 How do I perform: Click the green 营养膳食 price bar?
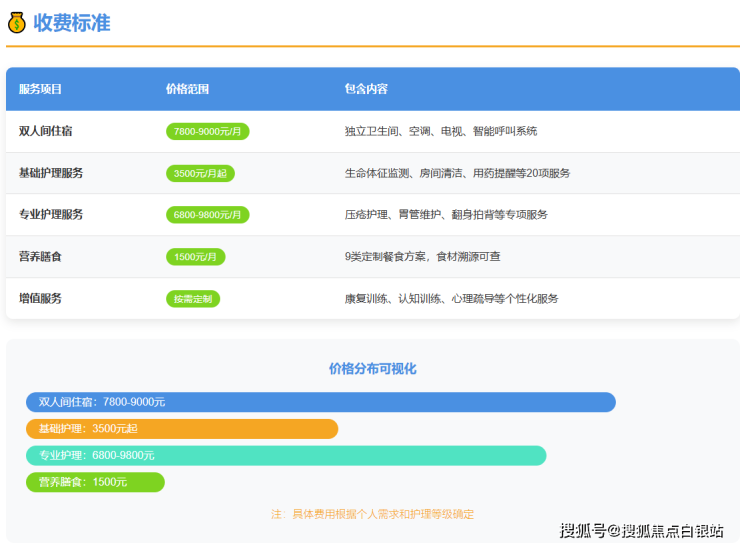coord(95,482)
